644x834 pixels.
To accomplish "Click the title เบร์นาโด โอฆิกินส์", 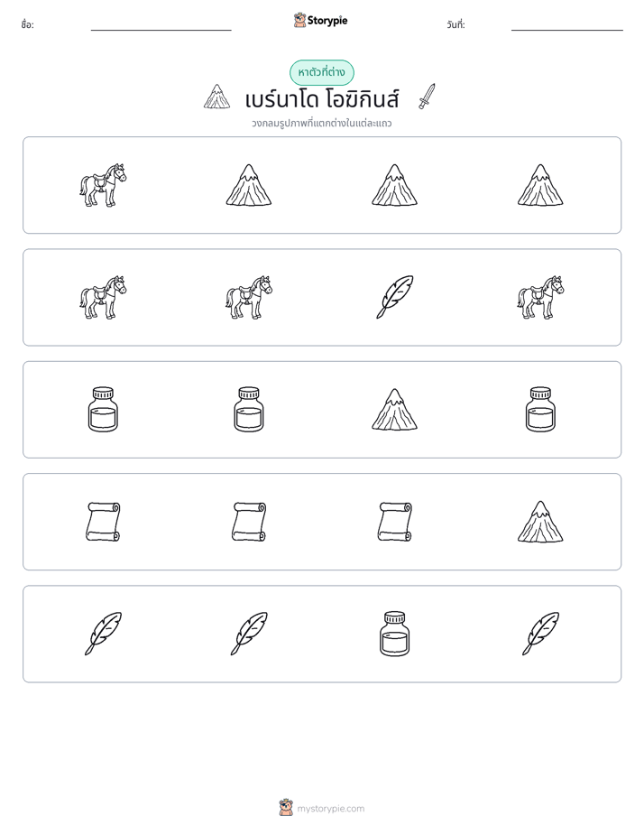I will coord(322,99).
